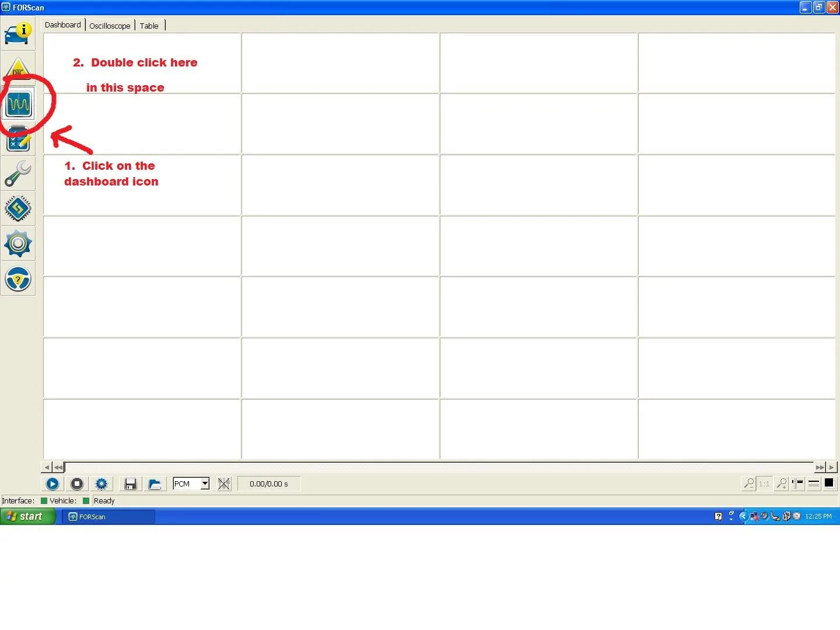Step back with the left arrow timeline button
Screen dimensions: 840x630
click(x=47, y=467)
